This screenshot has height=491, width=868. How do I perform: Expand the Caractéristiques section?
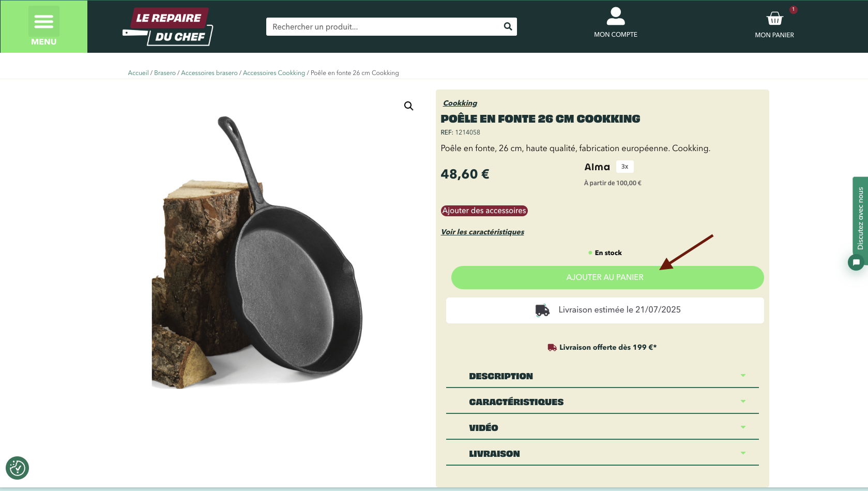coord(602,402)
